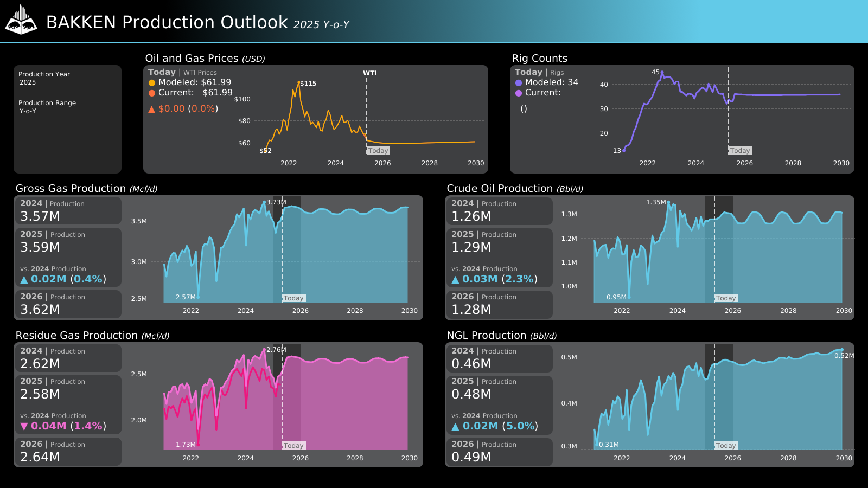The image size is (868, 488).
Task: Select the 2025 residue gas 2.58M value
Action: [40, 394]
